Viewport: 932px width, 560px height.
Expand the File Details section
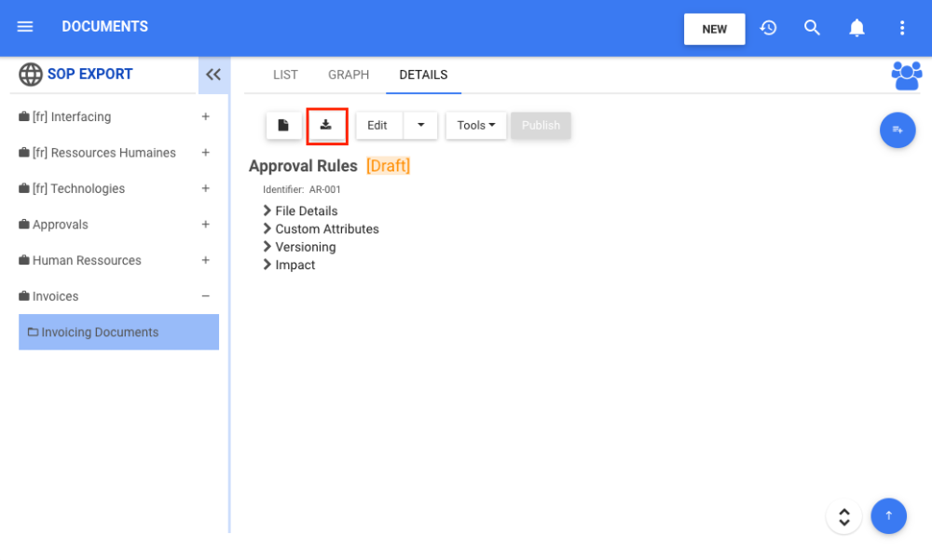coord(306,212)
